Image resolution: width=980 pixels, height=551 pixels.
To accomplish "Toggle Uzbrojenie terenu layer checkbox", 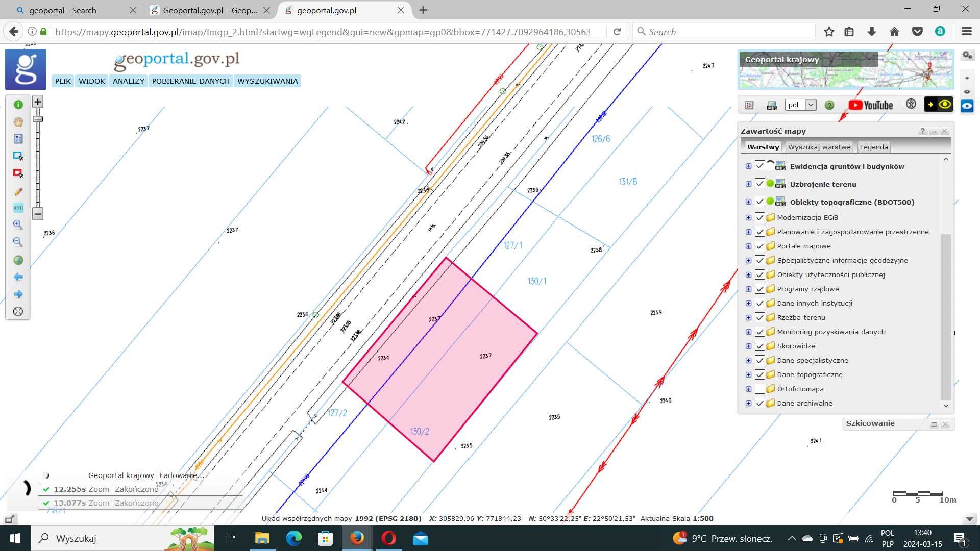I will pos(760,184).
